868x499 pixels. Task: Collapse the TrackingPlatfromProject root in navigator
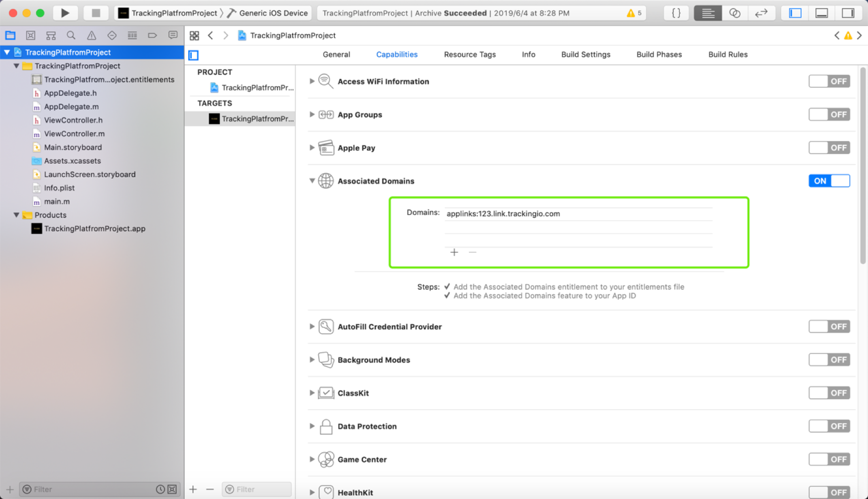click(x=7, y=52)
